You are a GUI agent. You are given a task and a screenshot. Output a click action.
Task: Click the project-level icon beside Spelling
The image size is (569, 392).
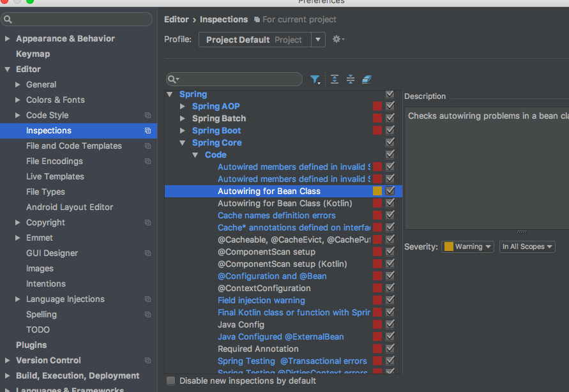(x=148, y=314)
